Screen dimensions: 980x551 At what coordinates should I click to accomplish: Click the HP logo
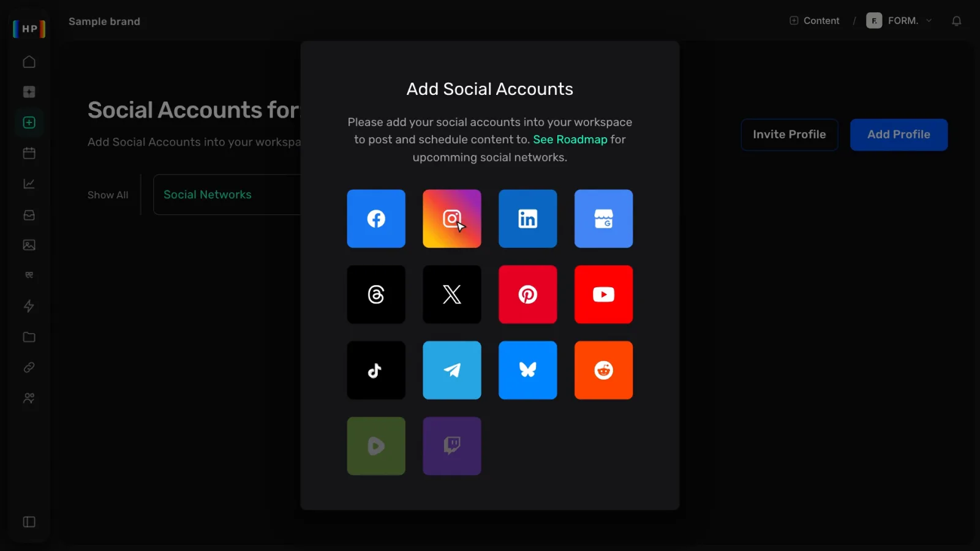[x=29, y=29]
